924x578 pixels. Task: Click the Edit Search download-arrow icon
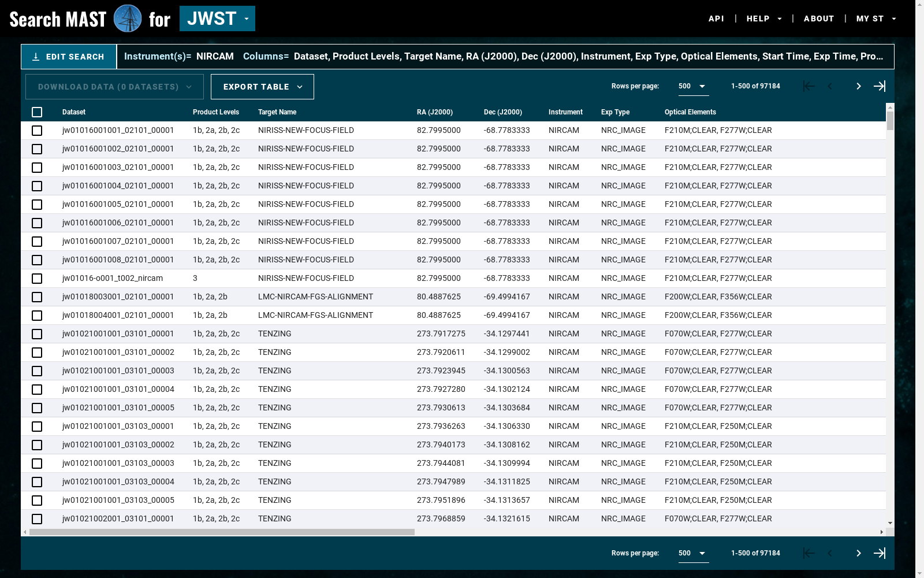(36, 57)
